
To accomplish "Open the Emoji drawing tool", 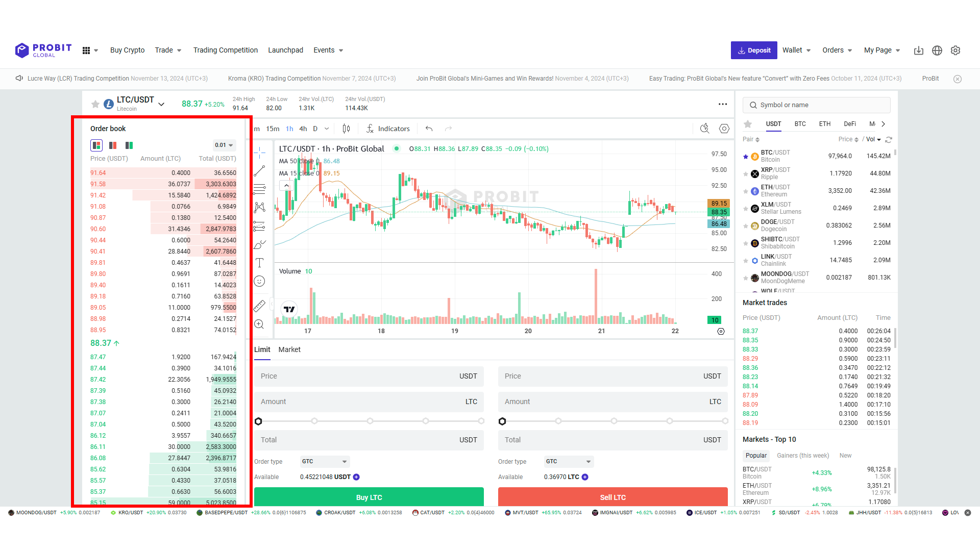I will pos(259,281).
